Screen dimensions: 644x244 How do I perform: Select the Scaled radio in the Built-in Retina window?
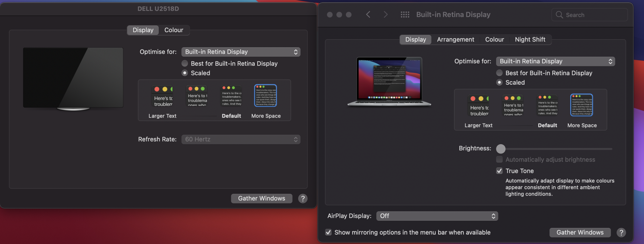click(499, 82)
